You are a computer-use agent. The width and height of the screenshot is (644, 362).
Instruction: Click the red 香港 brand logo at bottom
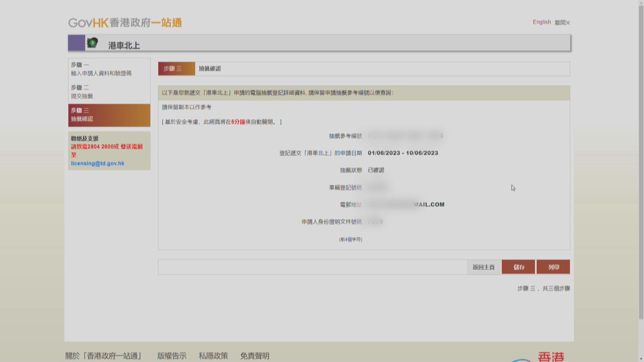click(551, 357)
